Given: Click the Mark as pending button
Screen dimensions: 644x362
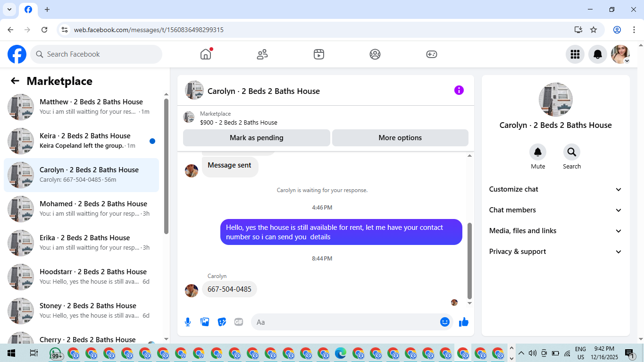Looking at the screenshot, I should click(257, 138).
